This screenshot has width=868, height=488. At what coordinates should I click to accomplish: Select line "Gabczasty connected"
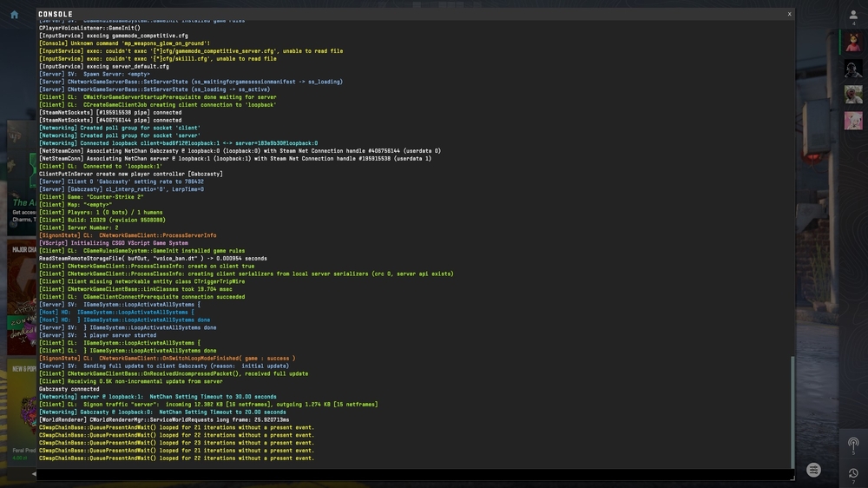tap(69, 390)
